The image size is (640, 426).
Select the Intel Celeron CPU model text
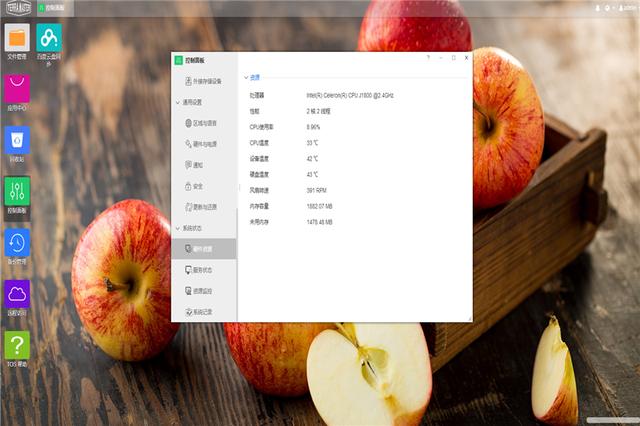(x=350, y=95)
